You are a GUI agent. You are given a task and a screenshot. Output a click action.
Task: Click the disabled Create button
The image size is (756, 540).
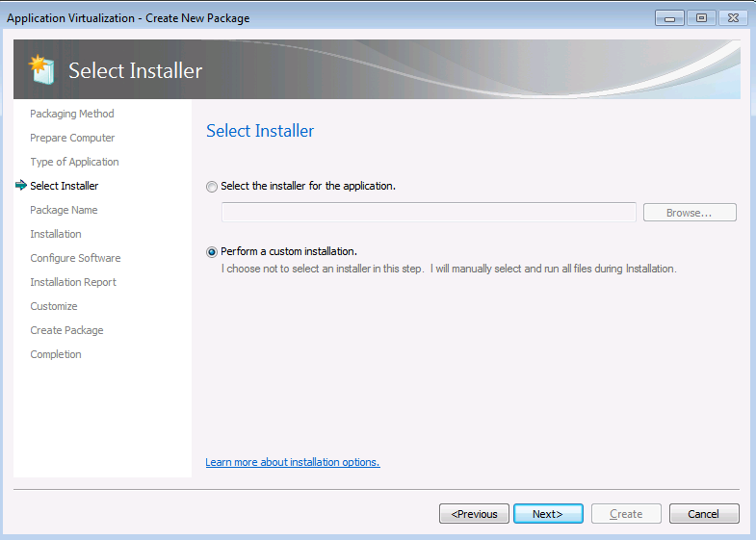[626, 513]
